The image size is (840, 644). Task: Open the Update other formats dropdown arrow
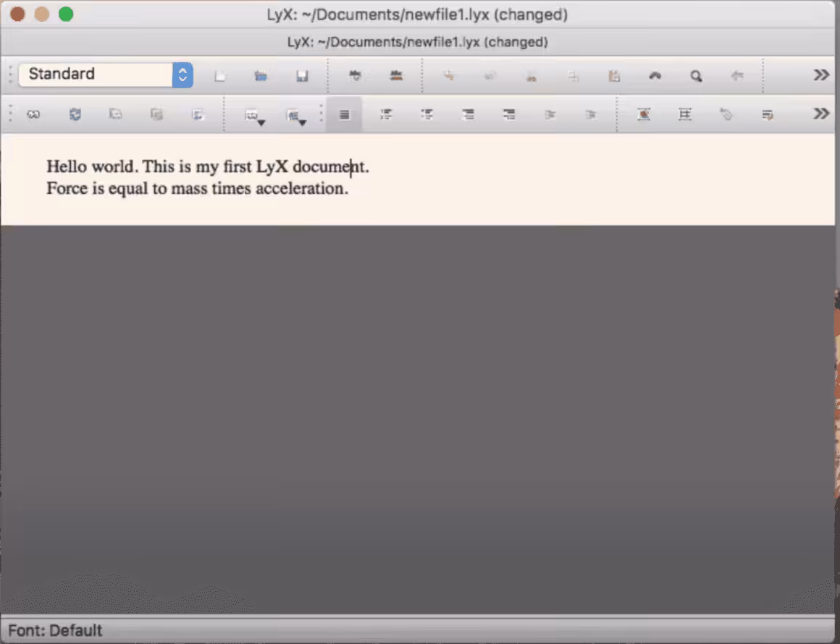tap(302, 119)
